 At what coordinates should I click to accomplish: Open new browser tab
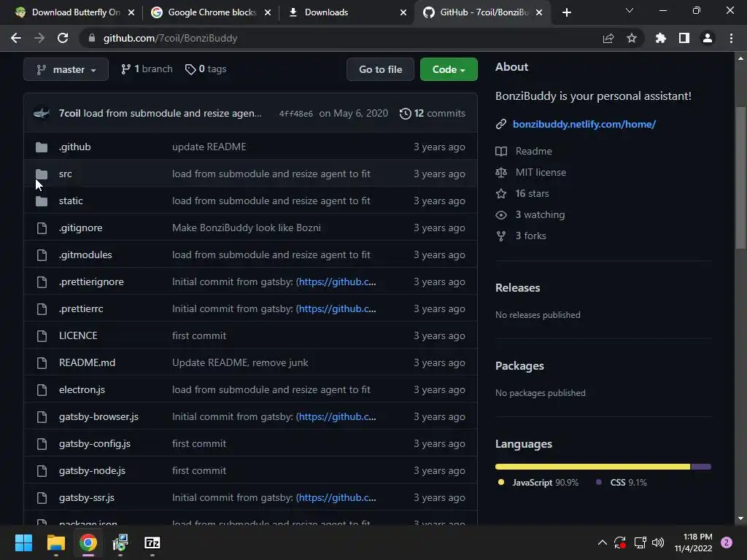coord(566,12)
